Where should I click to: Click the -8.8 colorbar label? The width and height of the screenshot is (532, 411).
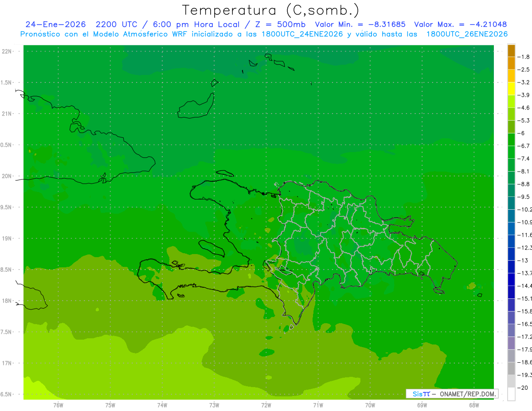[x=524, y=184]
